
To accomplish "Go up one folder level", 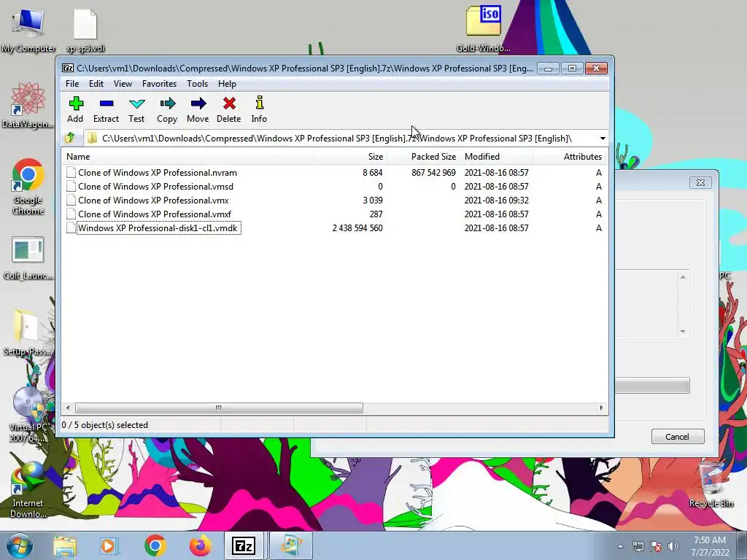I will (70, 138).
